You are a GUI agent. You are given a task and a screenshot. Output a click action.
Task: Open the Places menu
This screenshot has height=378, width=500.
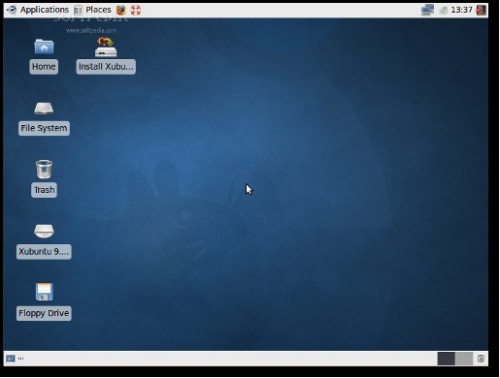[x=93, y=10]
